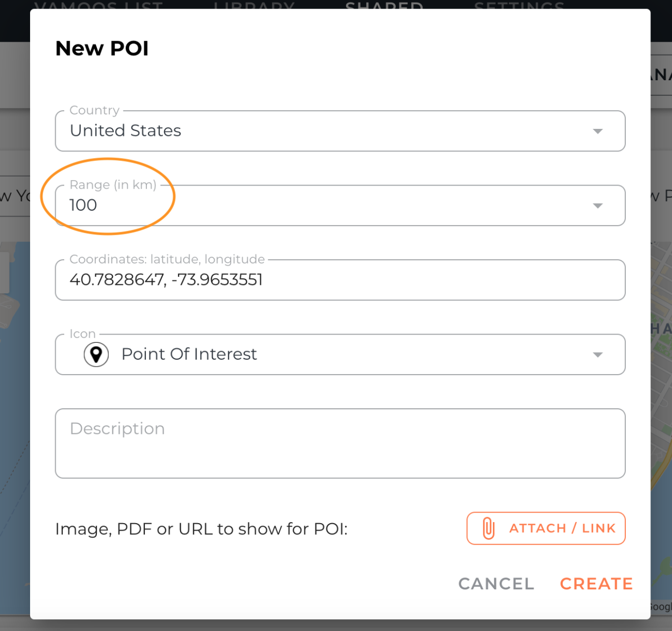Select the United States country field
Image resolution: width=672 pixels, height=631 pixels.
click(340, 131)
